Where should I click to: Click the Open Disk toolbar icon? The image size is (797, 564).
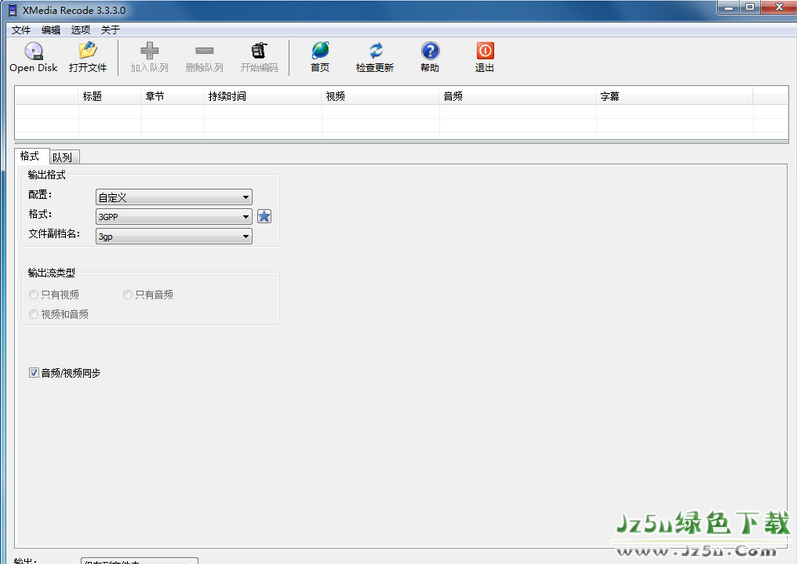[x=34, y=51]
